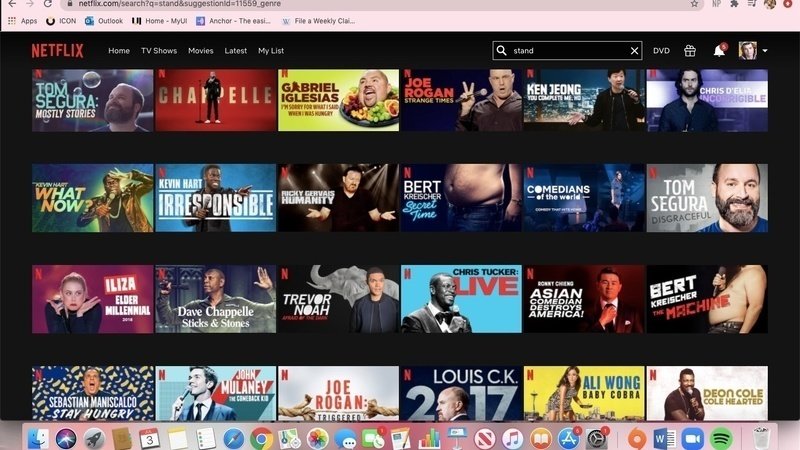800x450 pixels.
Task: Open the Ken Jeong special
Action: tap(584, 101)
